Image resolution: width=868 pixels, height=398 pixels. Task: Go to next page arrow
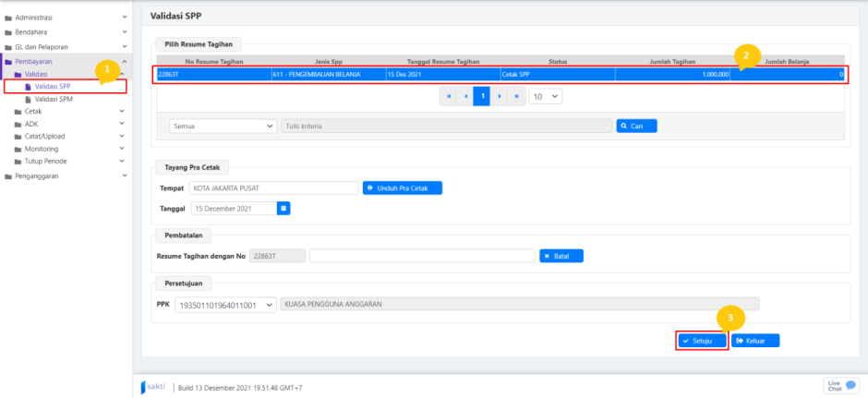pyautogui.click(x=500, y=96)
